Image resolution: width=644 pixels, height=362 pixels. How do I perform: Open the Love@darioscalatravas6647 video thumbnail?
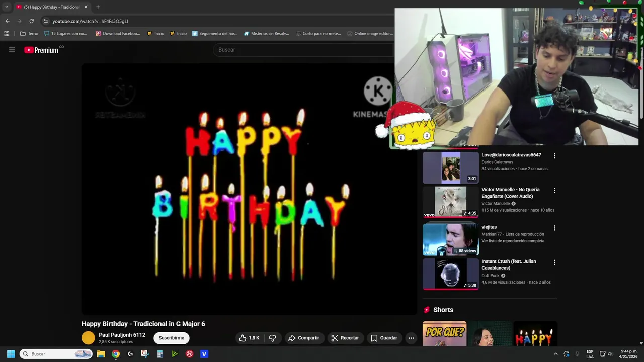coord(450,167)
